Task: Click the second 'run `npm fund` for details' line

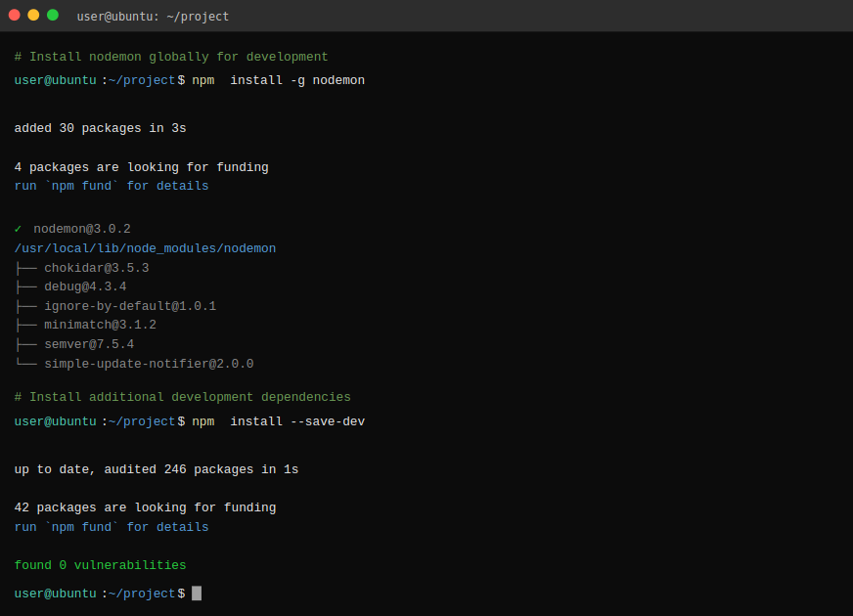Action: tap(112, 527)
